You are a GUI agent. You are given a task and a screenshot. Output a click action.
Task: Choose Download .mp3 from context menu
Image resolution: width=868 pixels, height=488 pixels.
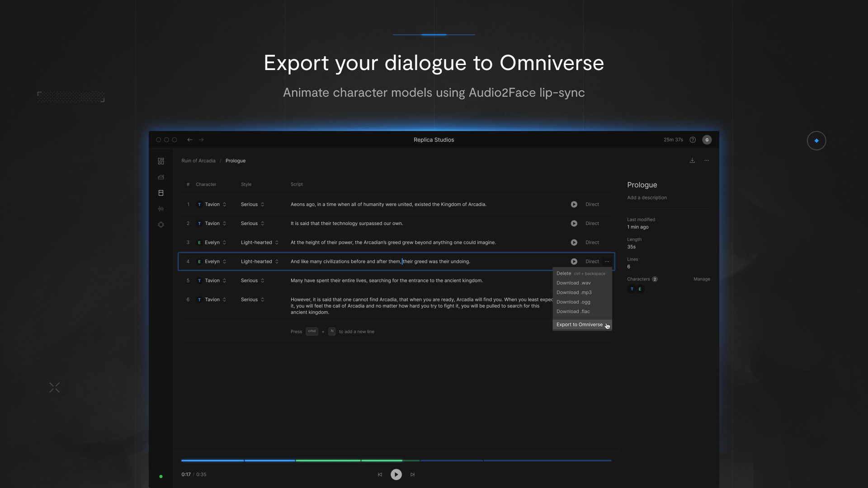(574, 292)
